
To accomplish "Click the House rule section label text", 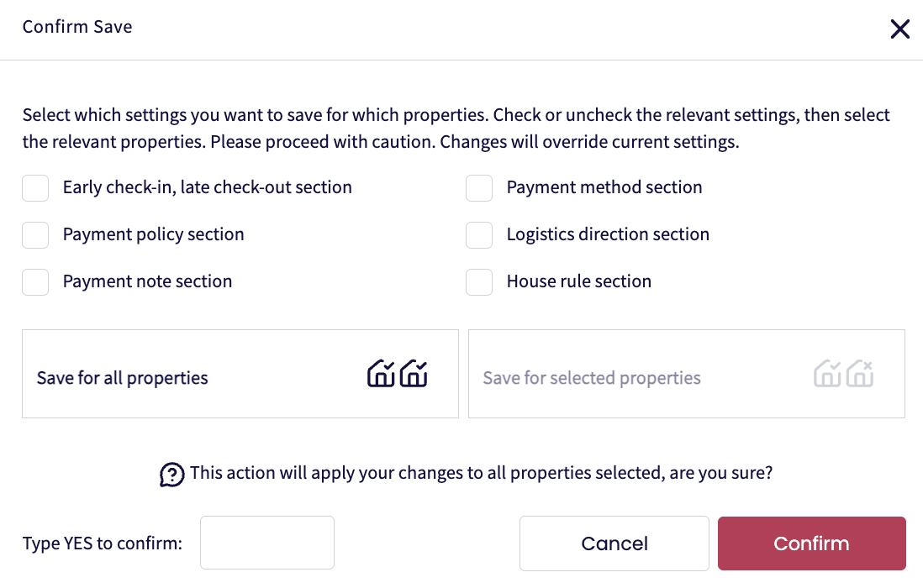I will 578,282.
